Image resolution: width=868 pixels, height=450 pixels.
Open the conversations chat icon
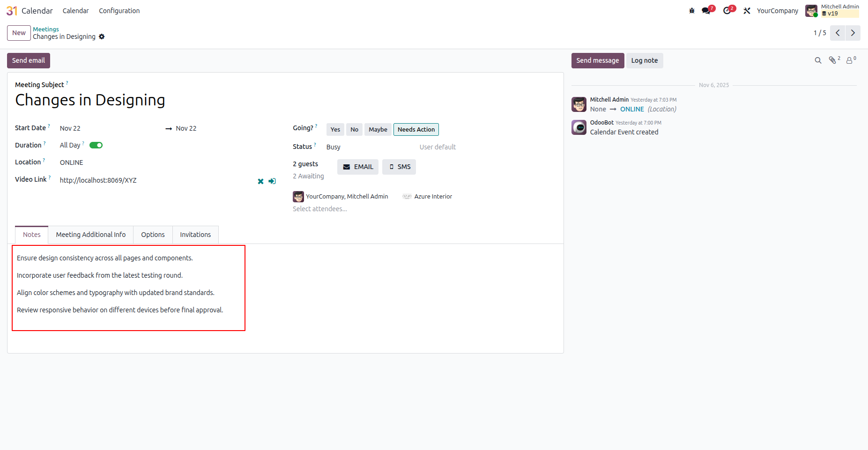click(x=706, y=11)
